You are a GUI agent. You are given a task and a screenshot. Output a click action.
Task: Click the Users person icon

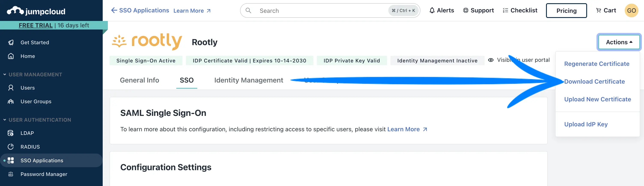[x=11, y=88]
